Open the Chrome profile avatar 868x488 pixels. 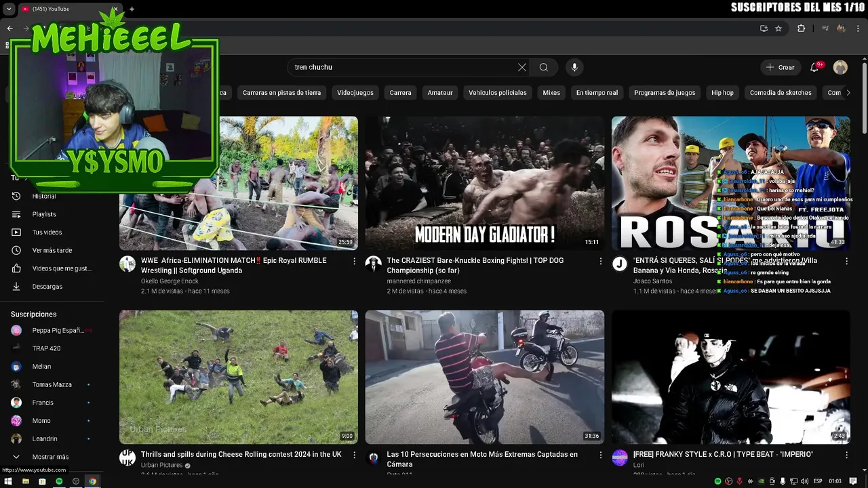point(842,28)
